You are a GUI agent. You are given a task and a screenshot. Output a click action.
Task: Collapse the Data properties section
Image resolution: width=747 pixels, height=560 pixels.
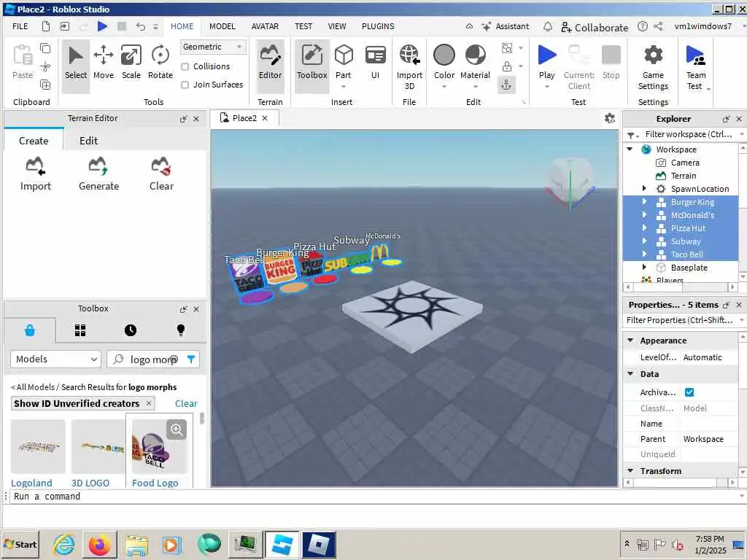tap(630, 374)
